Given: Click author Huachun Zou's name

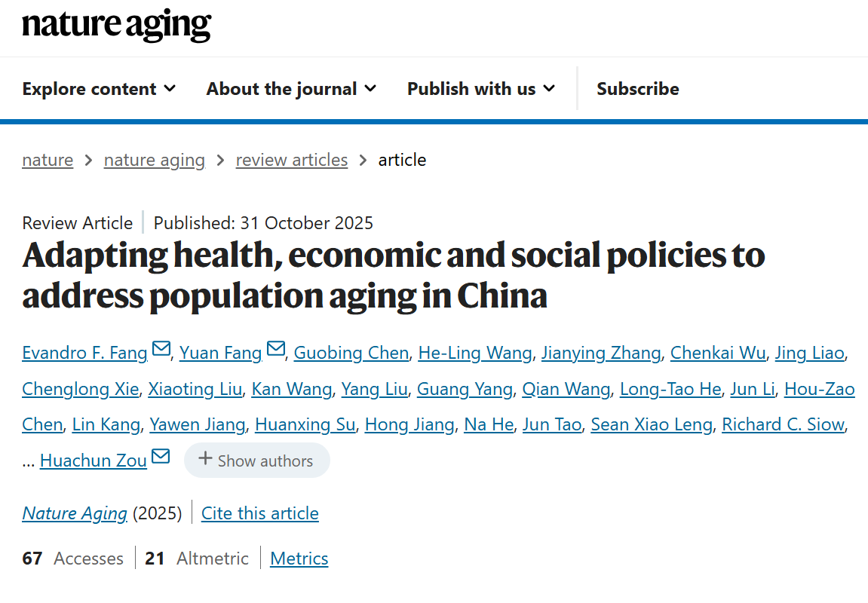Looking at the screenshot, I should tap(94, 461).
